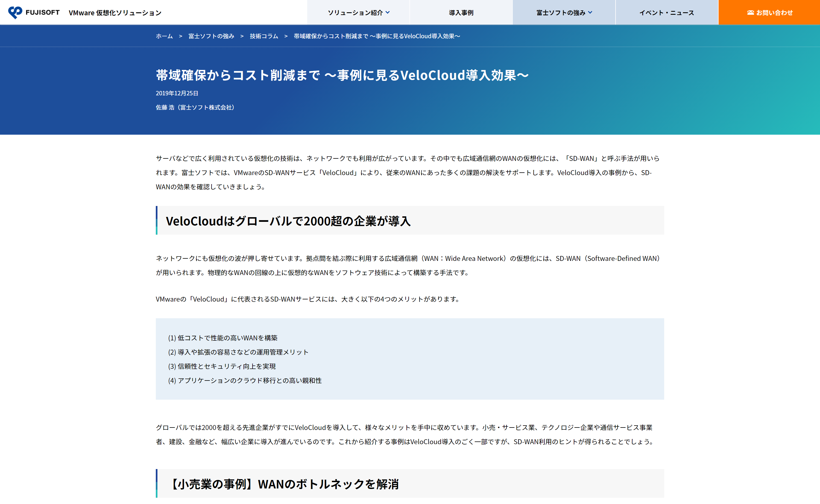Click list item (4) アプリケーションのクラウド移行との高い親和性
The width and height of the screenshot is (820, 504).
245,380
